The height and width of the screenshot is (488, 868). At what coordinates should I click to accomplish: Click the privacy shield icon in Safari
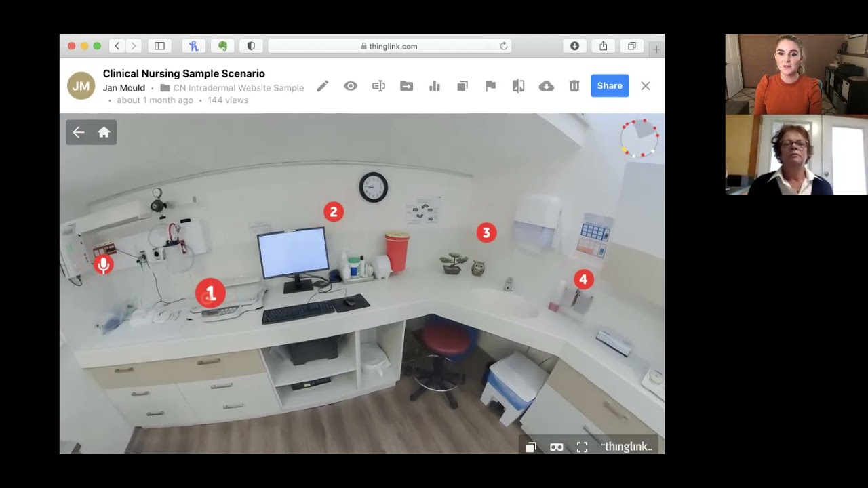point(251,46)
